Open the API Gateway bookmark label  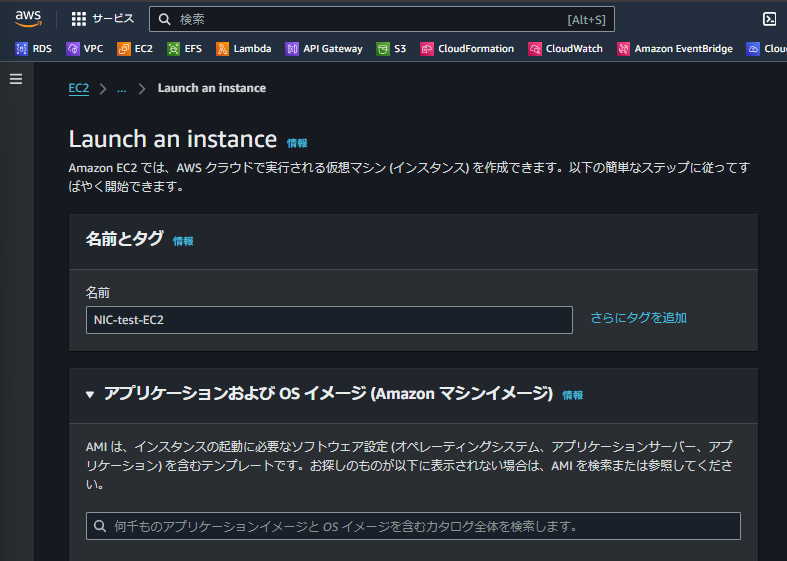pyautogui.click(x=333, y=49)
